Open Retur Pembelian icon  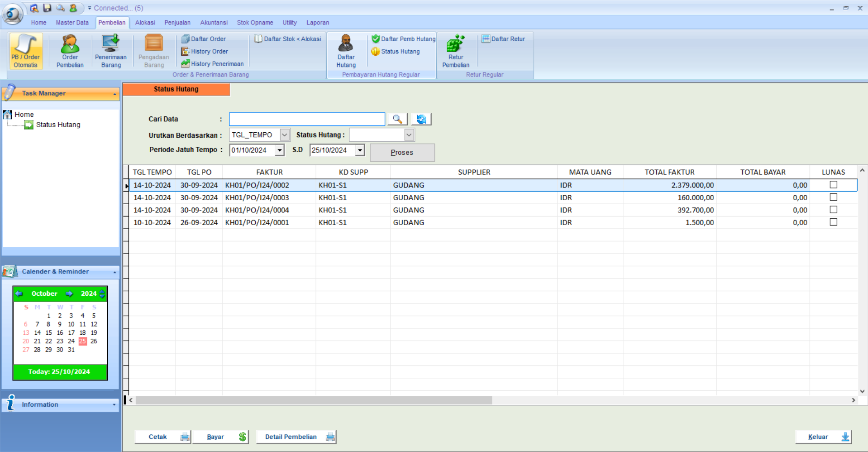click(x=455, y=51)
